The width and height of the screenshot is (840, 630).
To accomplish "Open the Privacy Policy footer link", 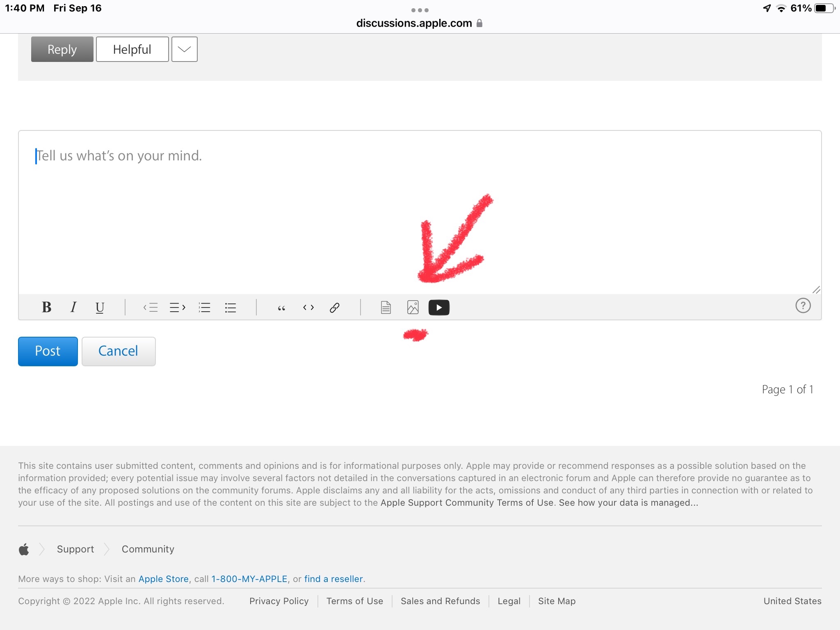I will coord(279,601).
